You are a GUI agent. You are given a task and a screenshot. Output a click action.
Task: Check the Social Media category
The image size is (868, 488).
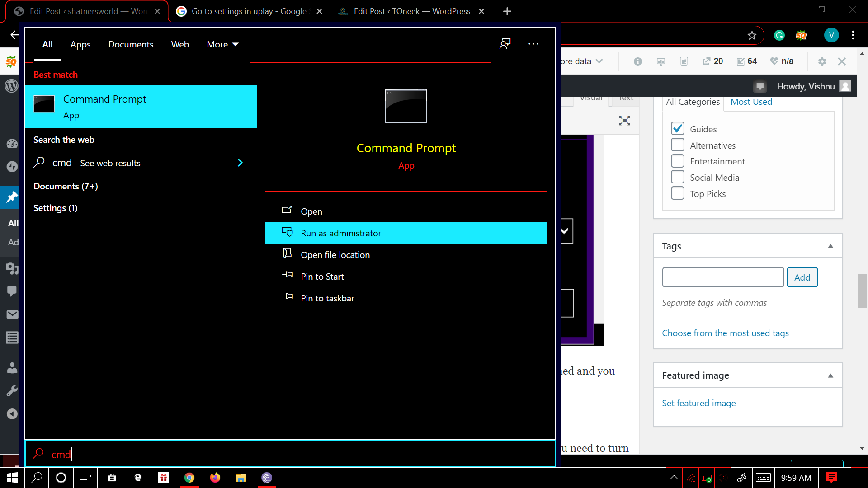[677, 177]
